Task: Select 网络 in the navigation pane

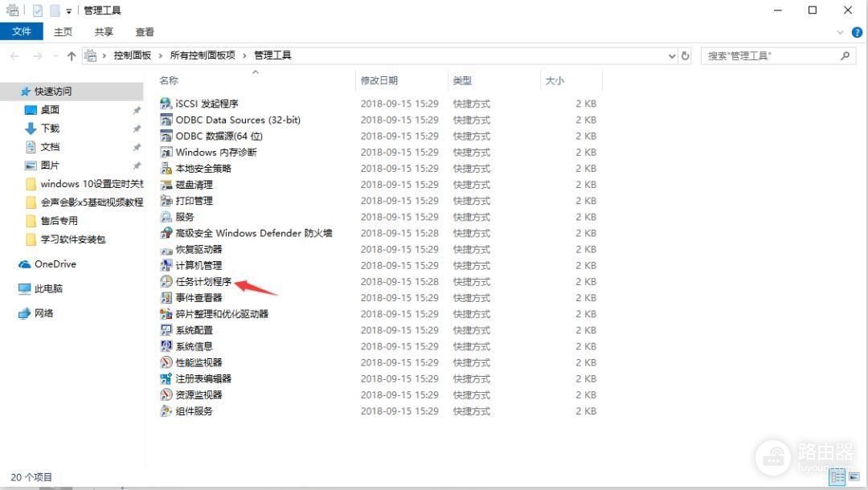Action: coord(36,313)
